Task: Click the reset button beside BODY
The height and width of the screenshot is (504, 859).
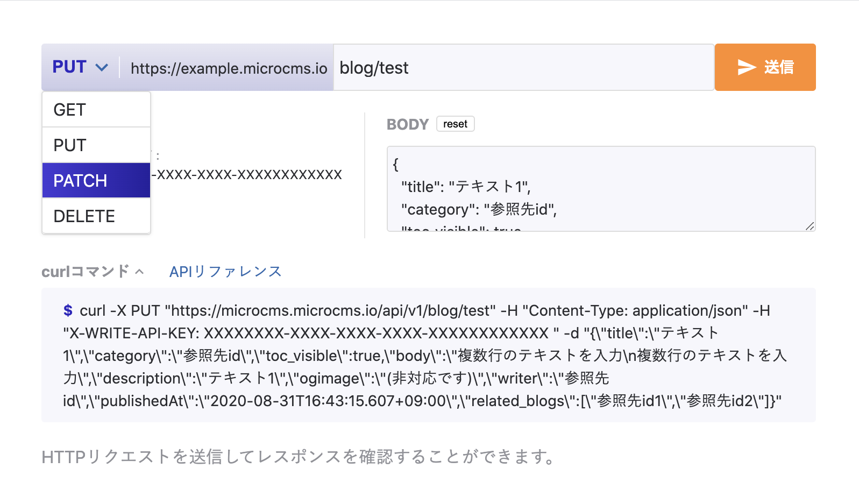Action: tap(455, 124)
